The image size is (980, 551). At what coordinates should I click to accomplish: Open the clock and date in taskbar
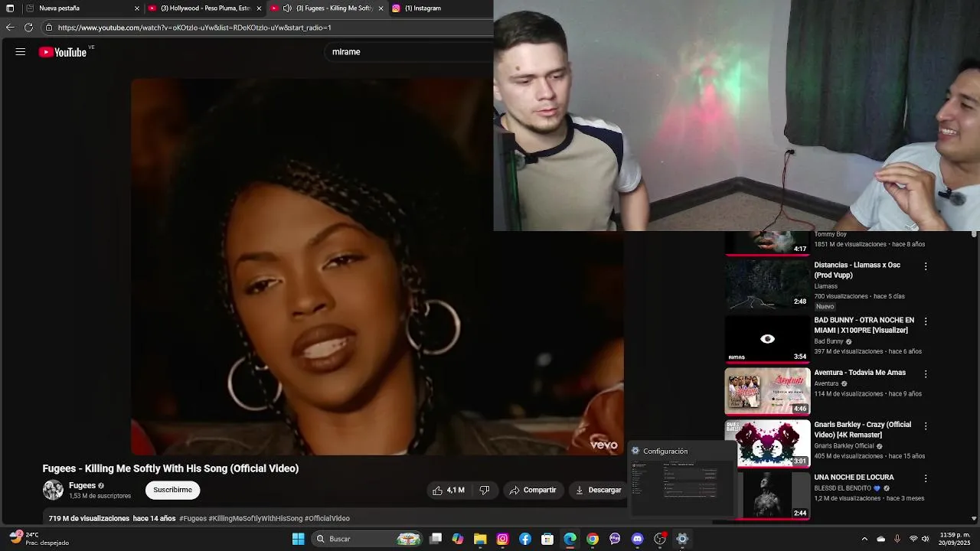[x=955, y=539]
